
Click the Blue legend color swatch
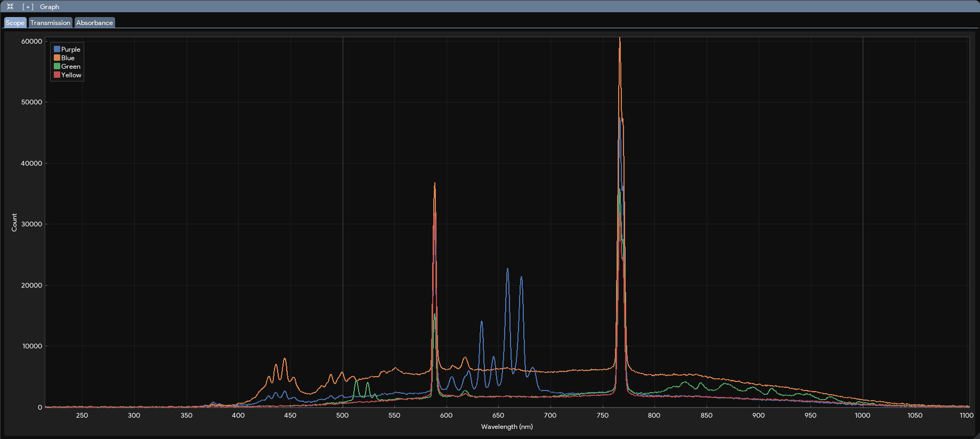(57, 58)
